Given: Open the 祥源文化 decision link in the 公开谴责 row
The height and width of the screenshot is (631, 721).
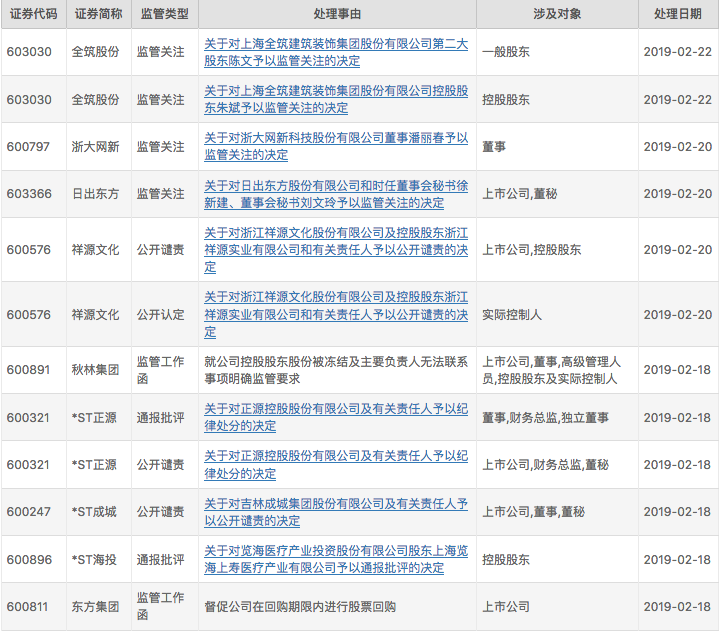Looking at the screenshot, I should [336, 250].
